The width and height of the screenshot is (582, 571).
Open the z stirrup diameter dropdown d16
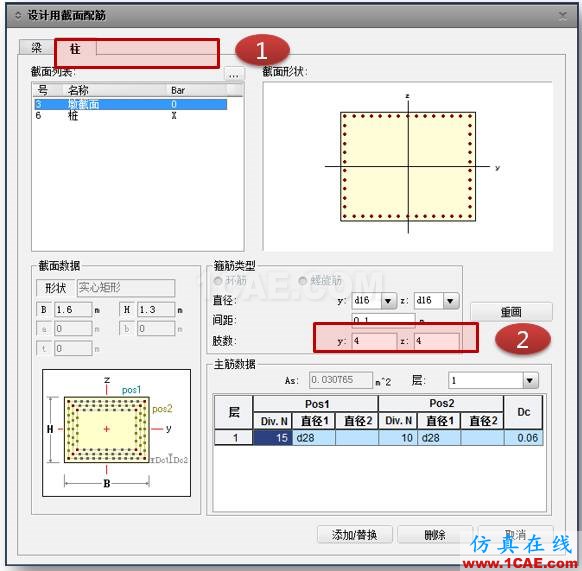coord(436,300)
